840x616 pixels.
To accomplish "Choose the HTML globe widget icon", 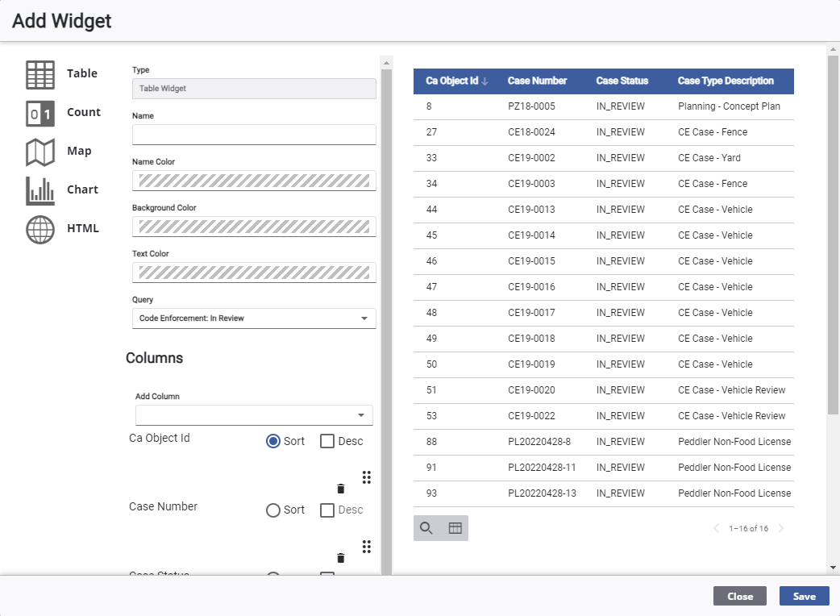I will tap(40, 229).
